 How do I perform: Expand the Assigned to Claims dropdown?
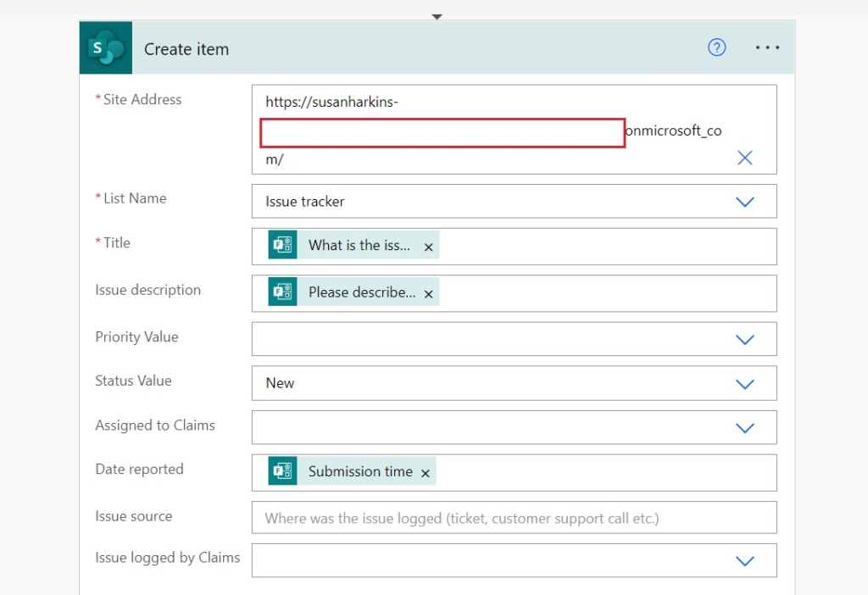click(744, 427)
